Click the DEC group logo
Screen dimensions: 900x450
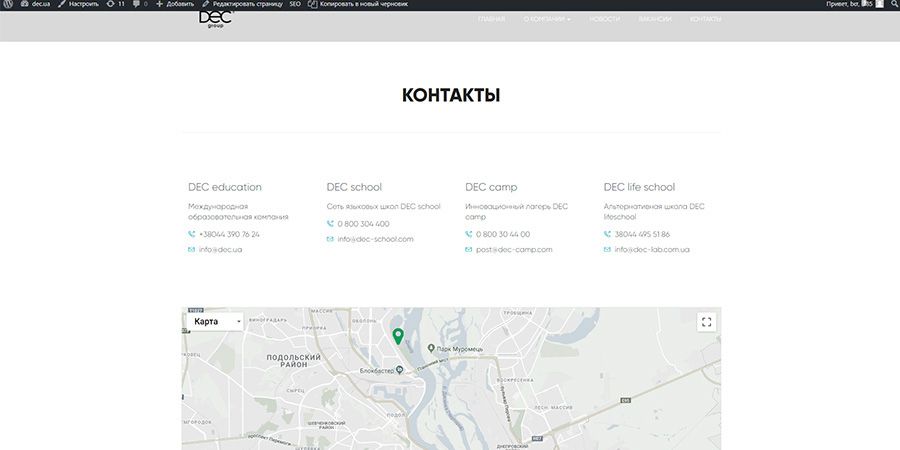tap(215, 19)
